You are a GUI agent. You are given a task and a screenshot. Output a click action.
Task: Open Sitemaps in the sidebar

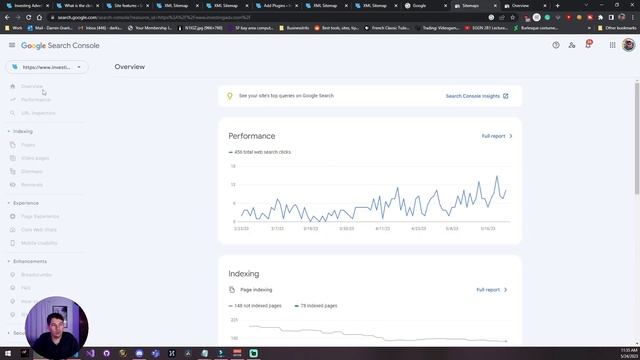pyautogui.click(x=32, y=171)
